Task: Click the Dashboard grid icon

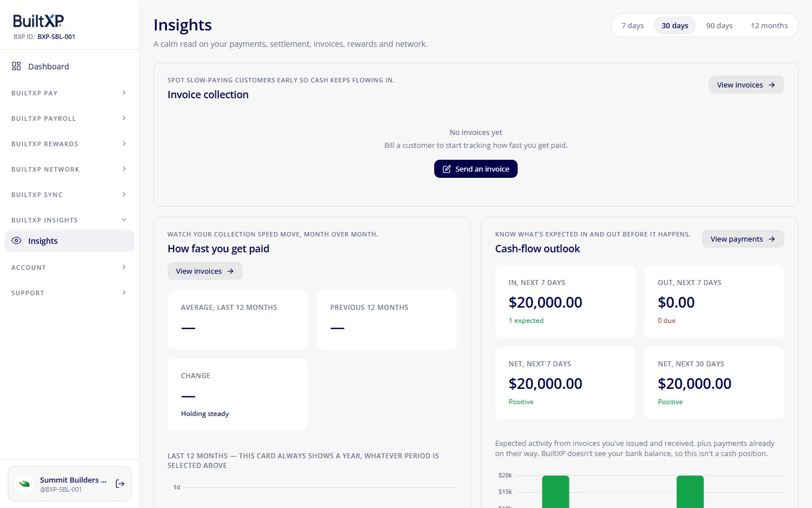Action: (x=16, y=66)
